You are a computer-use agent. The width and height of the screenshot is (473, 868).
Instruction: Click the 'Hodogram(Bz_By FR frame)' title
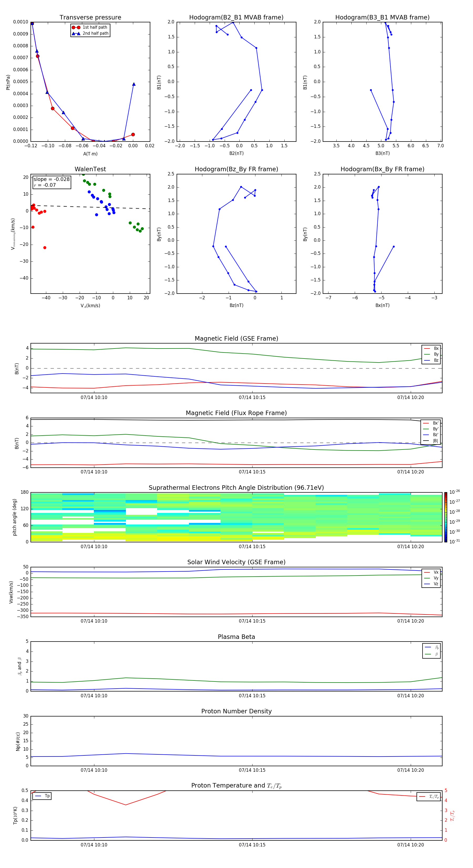point(236,169)
